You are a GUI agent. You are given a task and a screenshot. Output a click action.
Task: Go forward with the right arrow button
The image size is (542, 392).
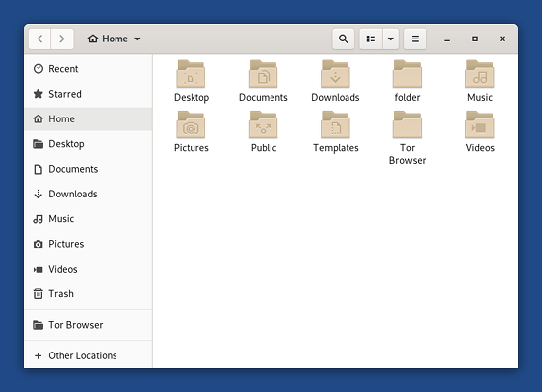[x=62, y=39]
